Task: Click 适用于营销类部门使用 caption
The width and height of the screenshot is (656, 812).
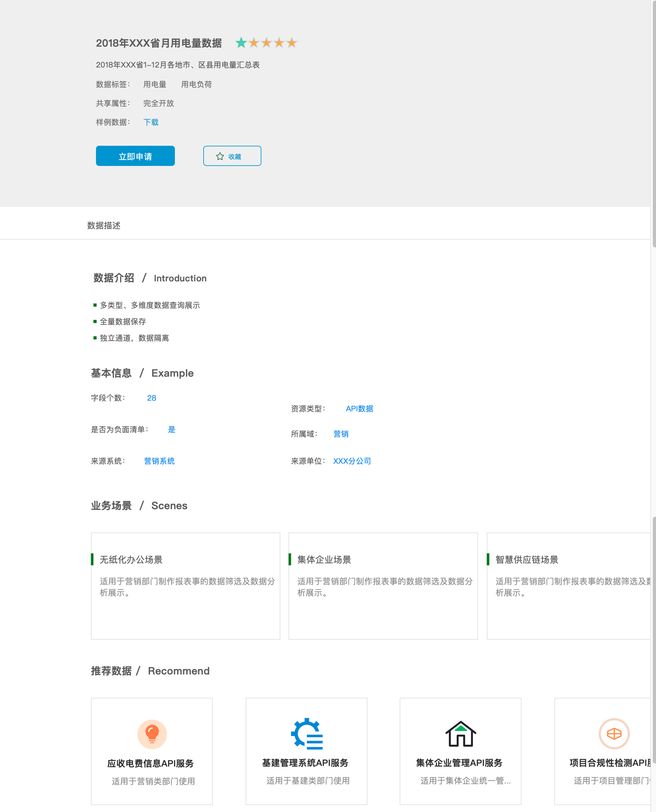Action: pyautogui.click(x=153, y=781)
